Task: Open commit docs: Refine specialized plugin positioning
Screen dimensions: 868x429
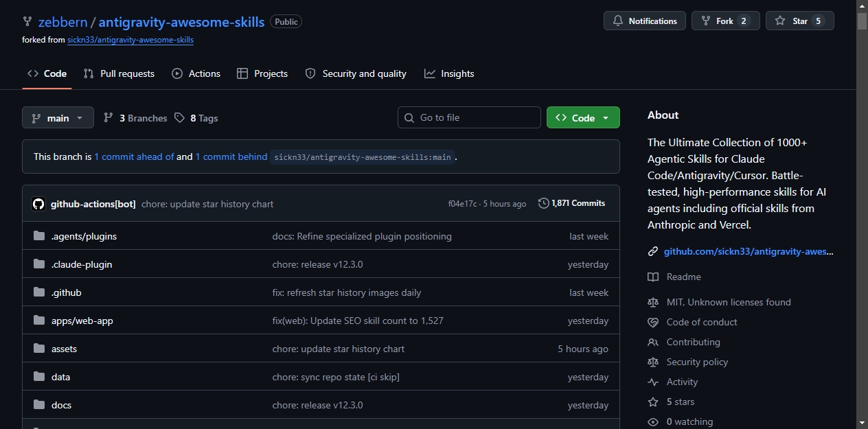Action: pyautogui.click(x=362, y=236)
